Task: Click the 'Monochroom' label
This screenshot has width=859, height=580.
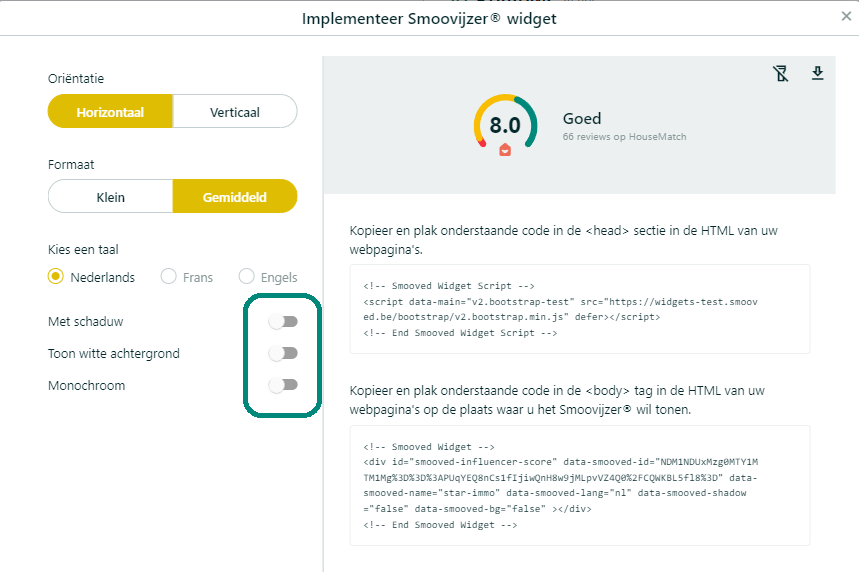Action: pos(87,386)
